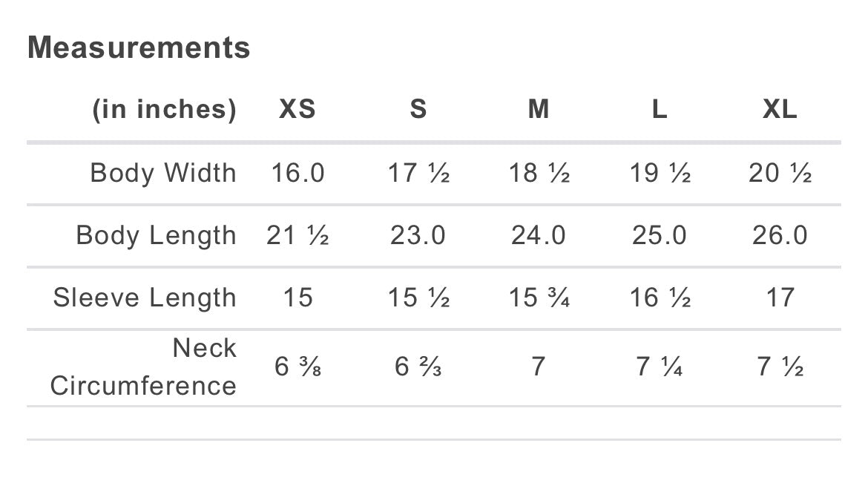Click the L Neck Circumference value 7 ¼

pyautogui.click(x=660, y=367)
